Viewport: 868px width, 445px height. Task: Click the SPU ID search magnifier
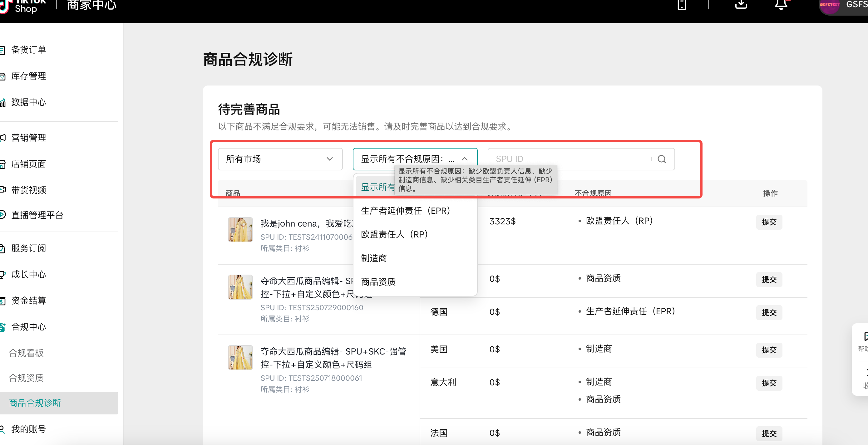coord(661,159)
